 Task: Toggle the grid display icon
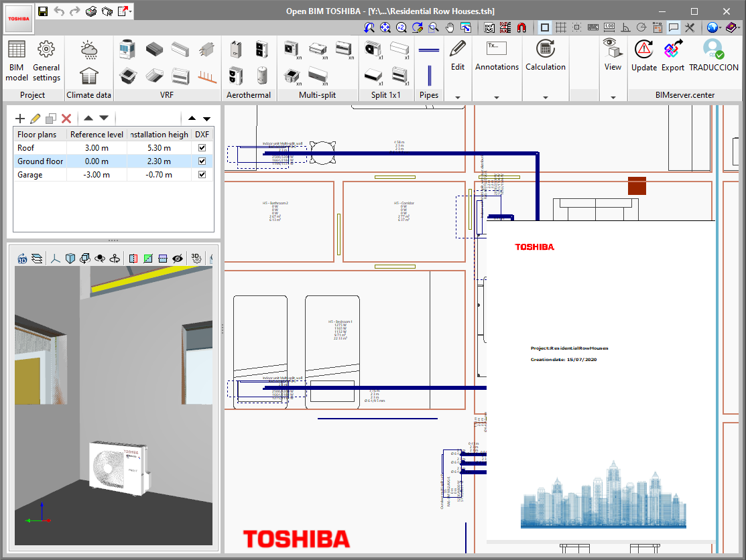point(561,27)
